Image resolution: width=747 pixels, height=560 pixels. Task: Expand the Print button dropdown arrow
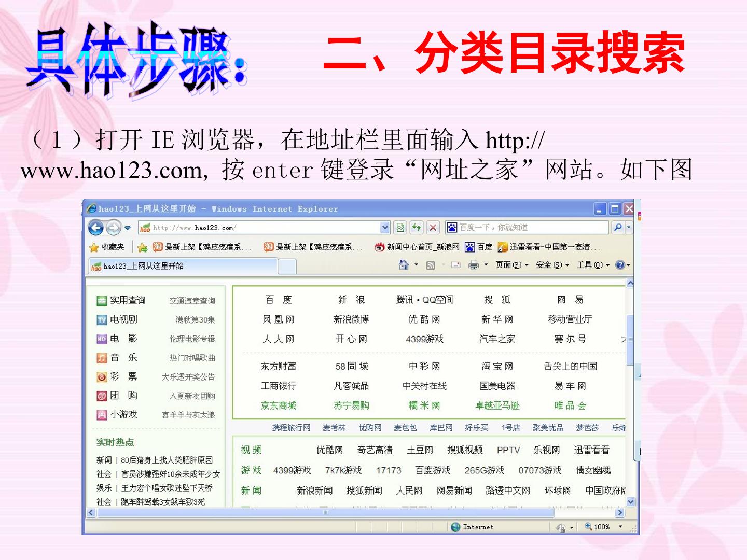pyautogui.click(x=486, y=265)
